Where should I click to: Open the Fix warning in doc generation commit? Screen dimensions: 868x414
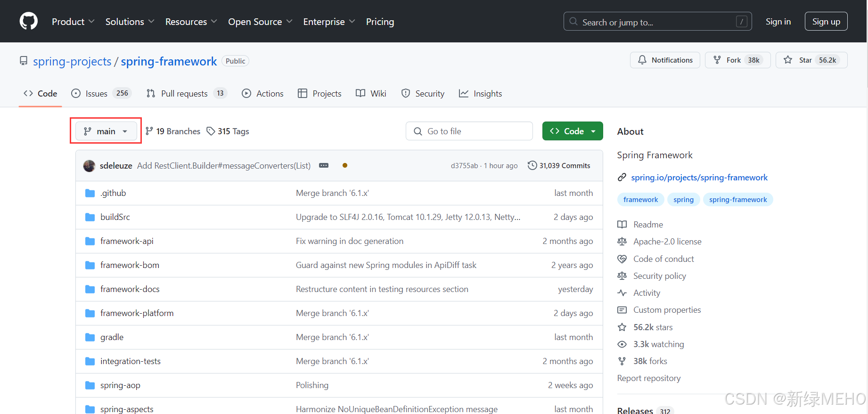click(350, 241)
